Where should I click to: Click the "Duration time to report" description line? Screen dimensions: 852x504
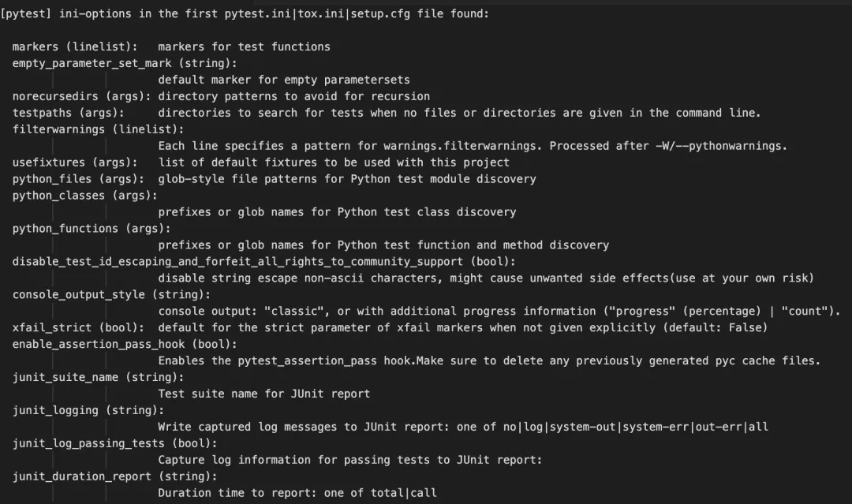[297, 493]
